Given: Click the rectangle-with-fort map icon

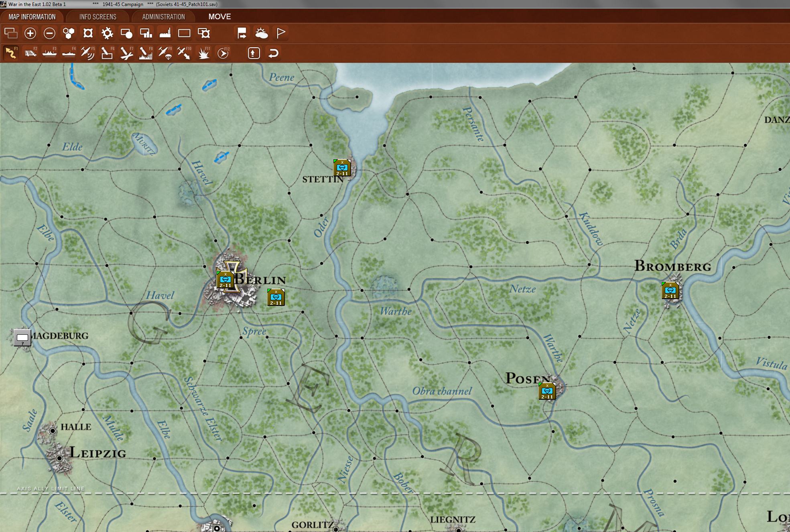Looking at the screenshot, I should click(x=204, y=33).
